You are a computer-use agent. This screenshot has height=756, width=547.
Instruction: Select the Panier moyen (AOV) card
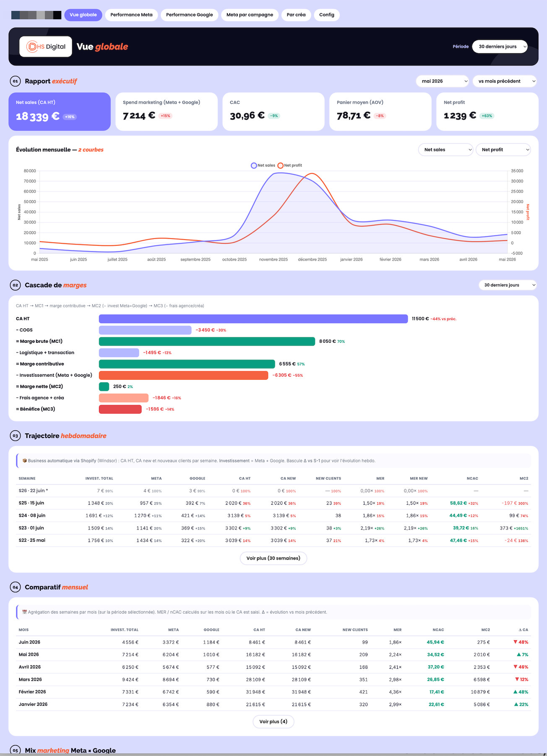click(x=380, y=112)
